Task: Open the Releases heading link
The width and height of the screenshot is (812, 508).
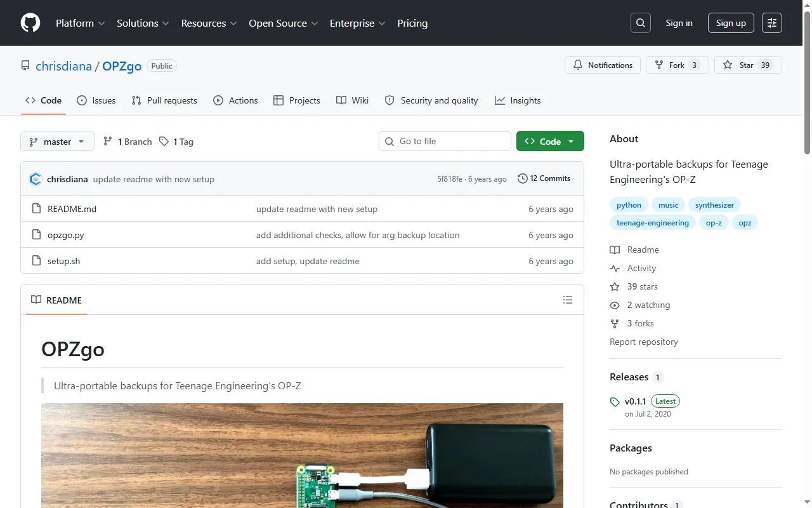Action: 636,377
